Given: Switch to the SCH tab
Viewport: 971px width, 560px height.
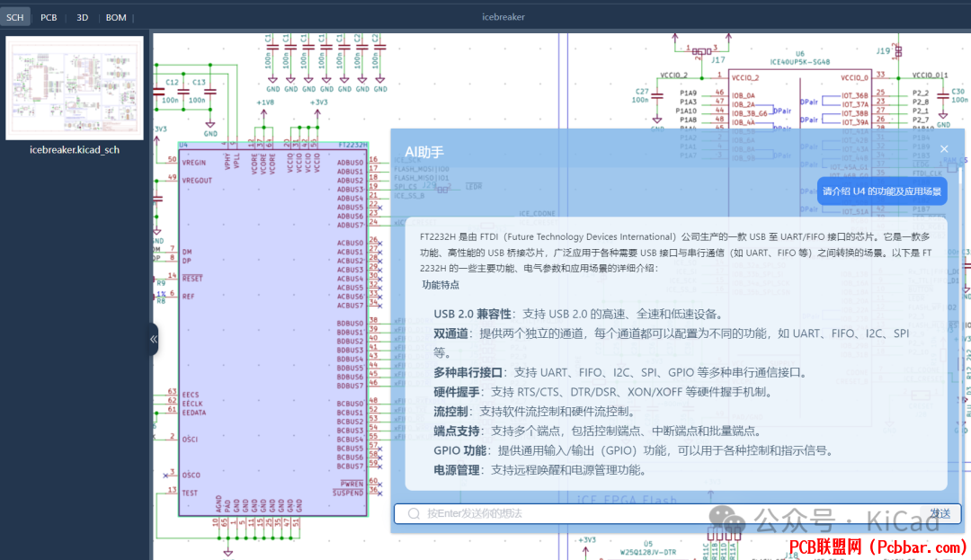Looking at the screenshot, I should (15, 17).
